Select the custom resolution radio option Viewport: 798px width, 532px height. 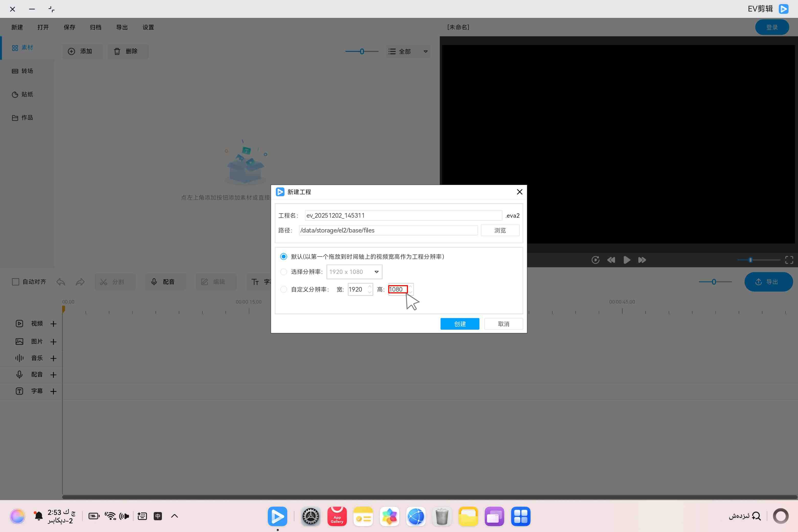click(x=284, y=290)
